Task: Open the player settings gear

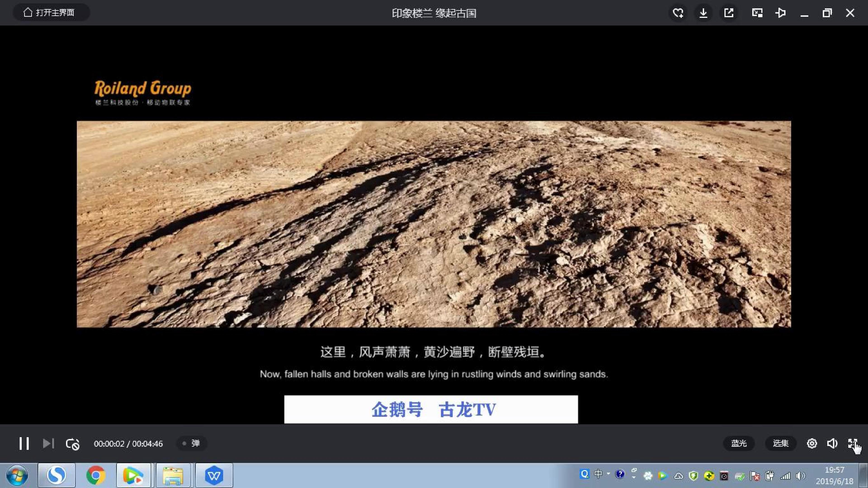Action: (812, 443)
